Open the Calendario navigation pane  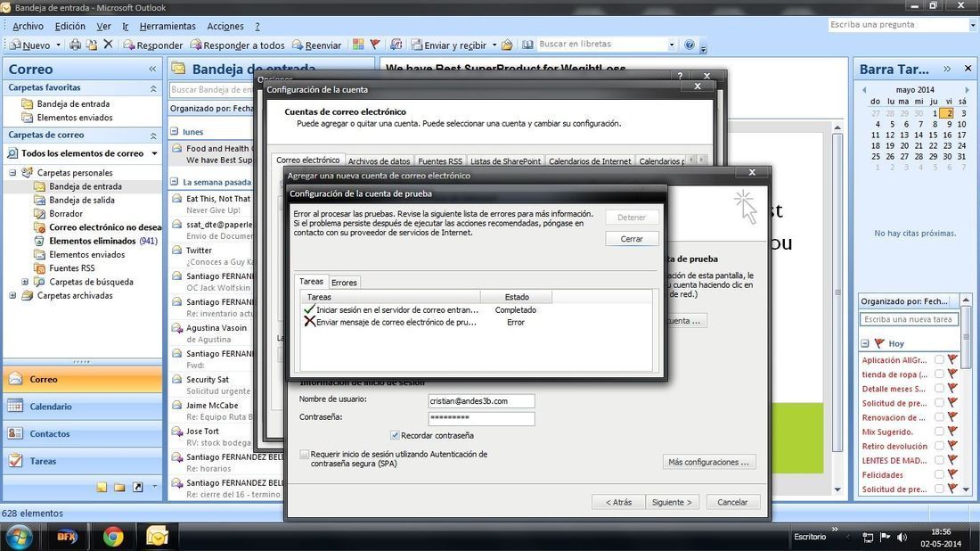[x=83, y=407]
